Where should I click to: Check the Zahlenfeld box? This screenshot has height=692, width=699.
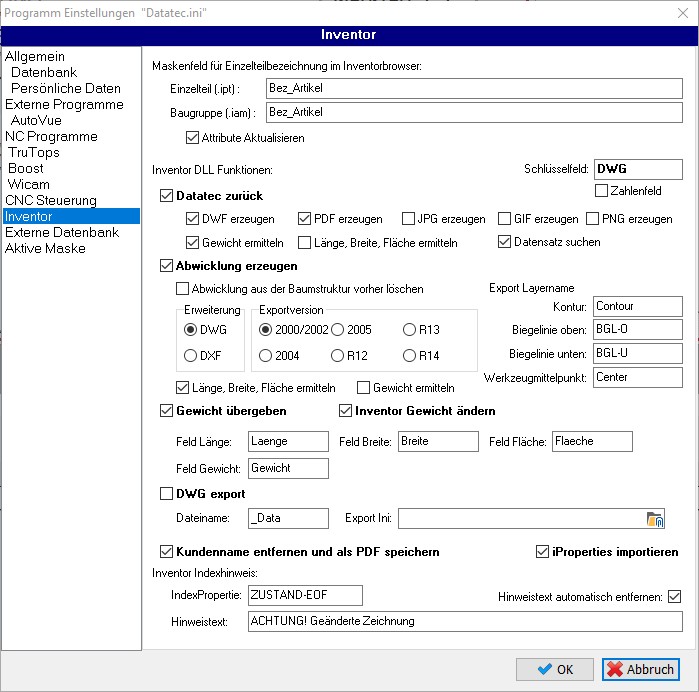pos(601,190)
